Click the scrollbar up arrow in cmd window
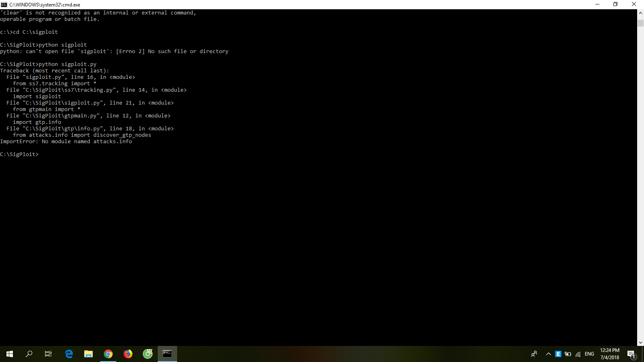Image resolution: width=644 pixels, height=362 pixels. [x=640, y=12]
